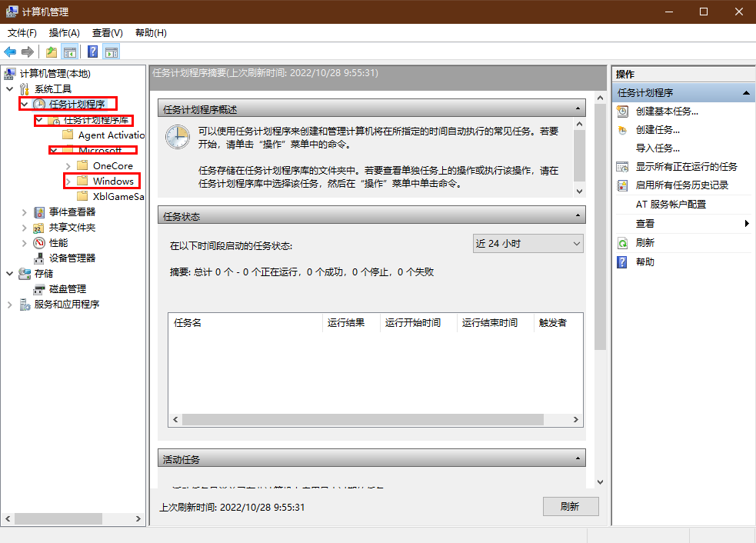Click the 共享文件夹 icon in tree
Screen dimensions: 756x543
pyautogui.click(x=39, y=228)
